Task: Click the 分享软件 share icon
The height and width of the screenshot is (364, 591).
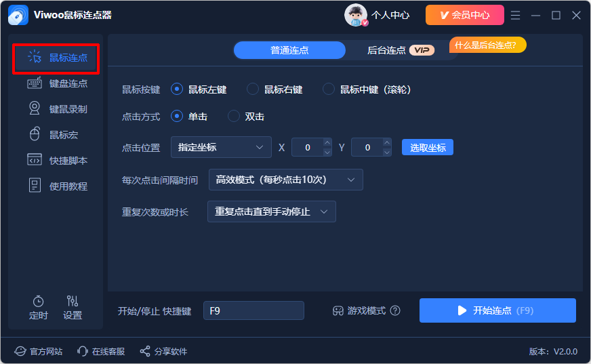Action: [145, 351]
